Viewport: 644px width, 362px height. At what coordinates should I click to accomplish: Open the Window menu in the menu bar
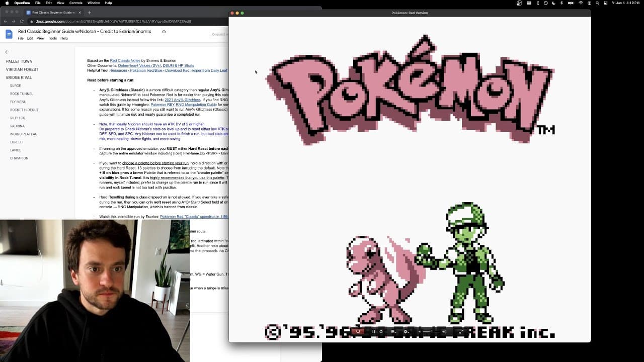(94, 3)
